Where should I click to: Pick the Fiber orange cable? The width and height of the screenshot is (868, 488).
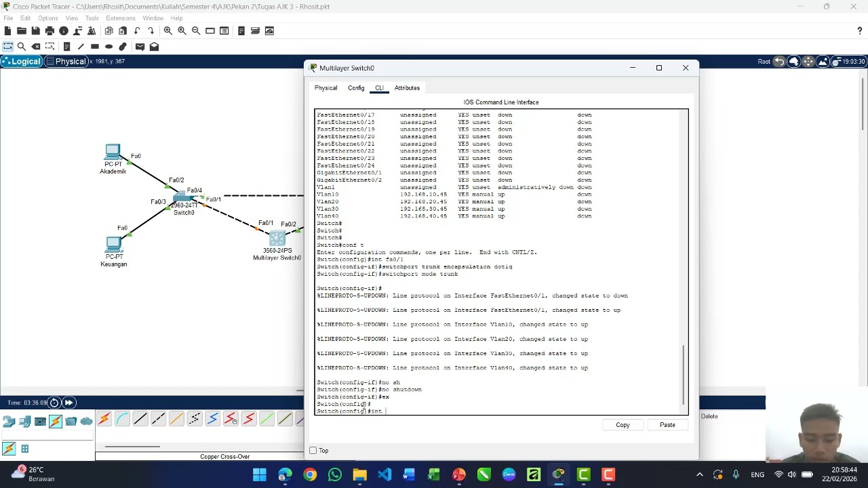click(176, 420)
